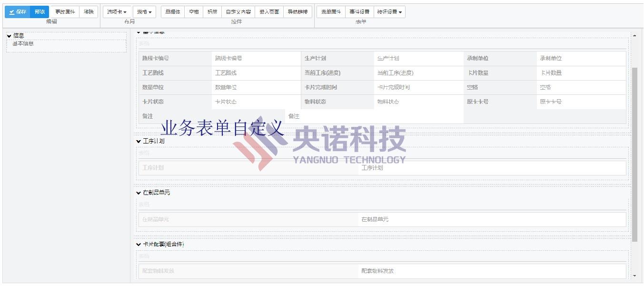Click the last control button beside 嵌入页面
This screenshot has height=287, width=644.
coord(297,12)
